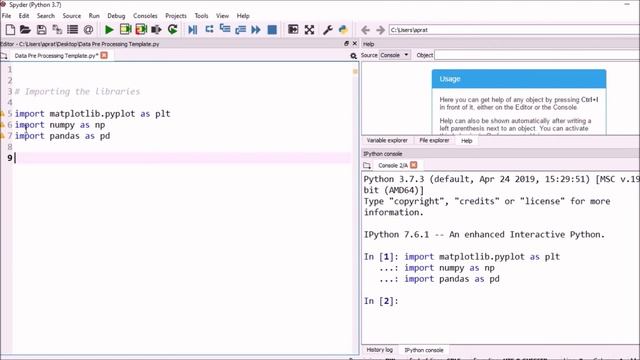Run current cell and advance to next

(x=141, y=29)
